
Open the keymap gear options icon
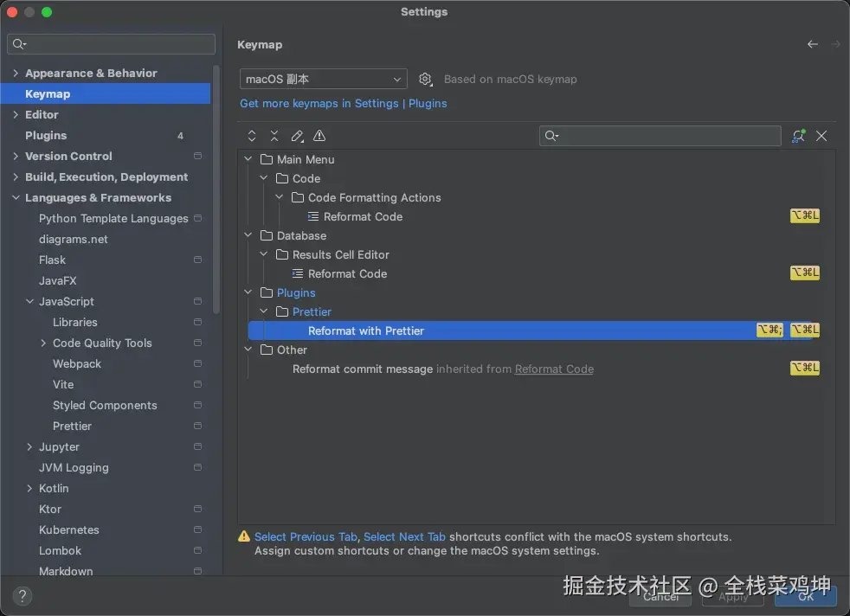(426, 79)
